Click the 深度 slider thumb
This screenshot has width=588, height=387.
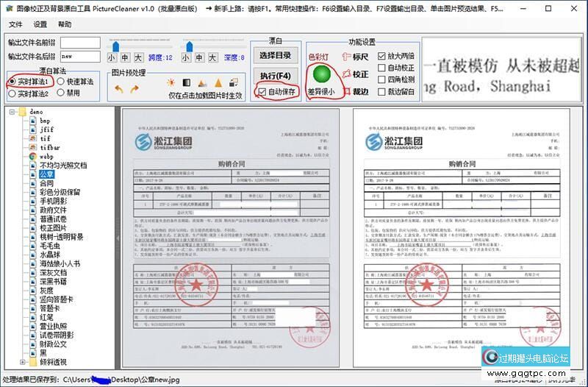[x=190, y=46]
